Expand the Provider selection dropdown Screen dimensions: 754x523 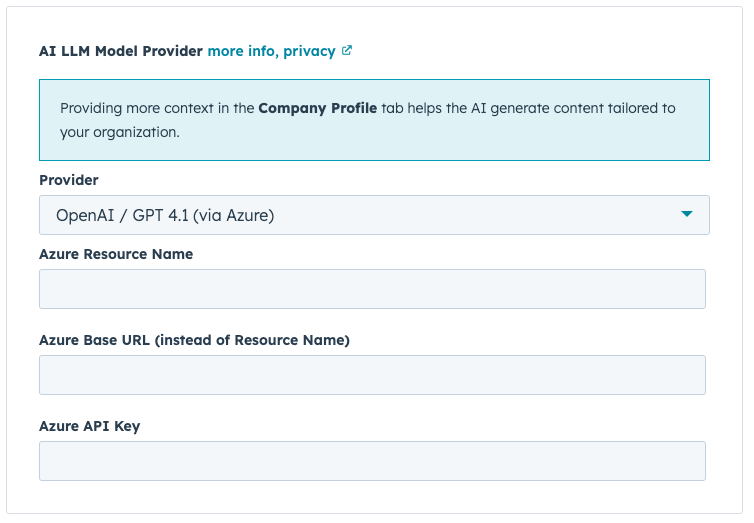click(374, 215)
